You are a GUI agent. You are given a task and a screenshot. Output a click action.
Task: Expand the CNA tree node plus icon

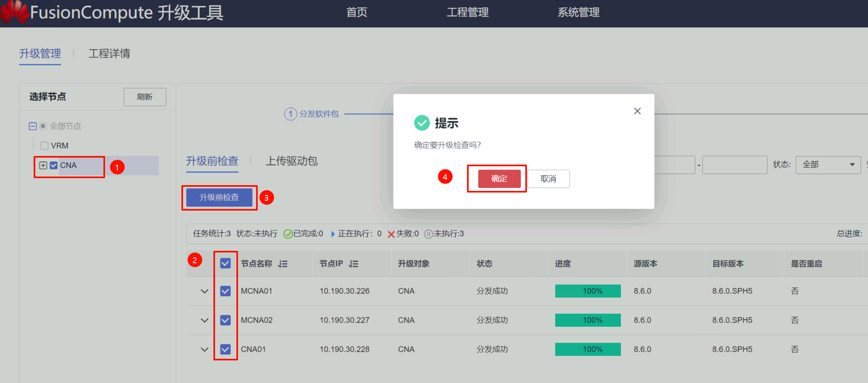click(43, 165)
